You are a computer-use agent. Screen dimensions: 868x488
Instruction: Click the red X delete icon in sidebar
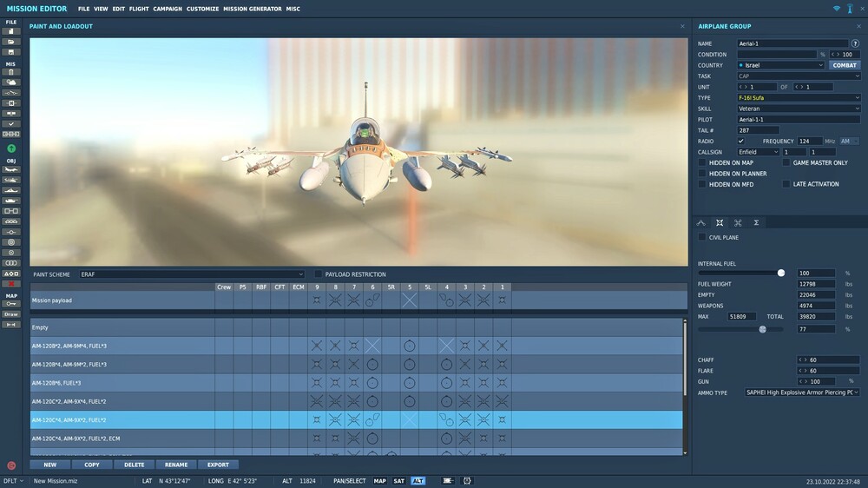[11, 284]
